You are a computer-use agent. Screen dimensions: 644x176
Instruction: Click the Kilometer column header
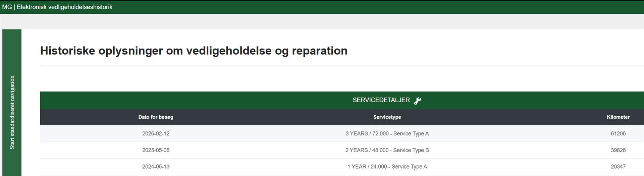point(618,117)
